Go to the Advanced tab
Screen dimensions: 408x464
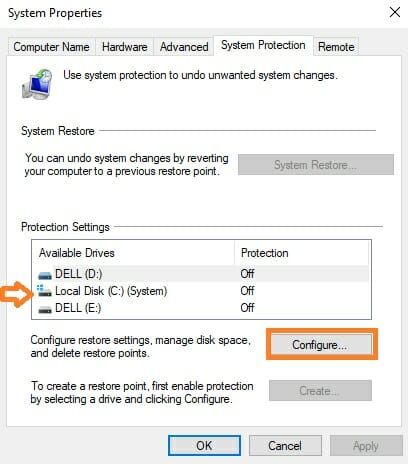pos(184,47)
